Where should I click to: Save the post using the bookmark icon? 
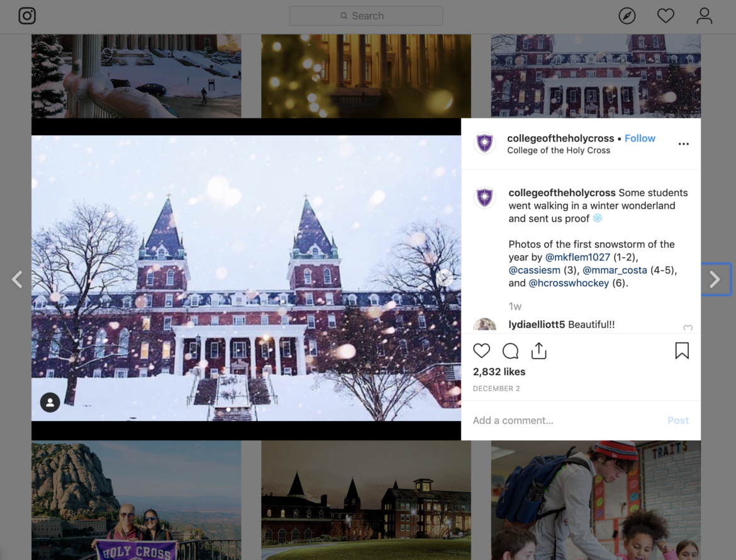tap(682, 350)
